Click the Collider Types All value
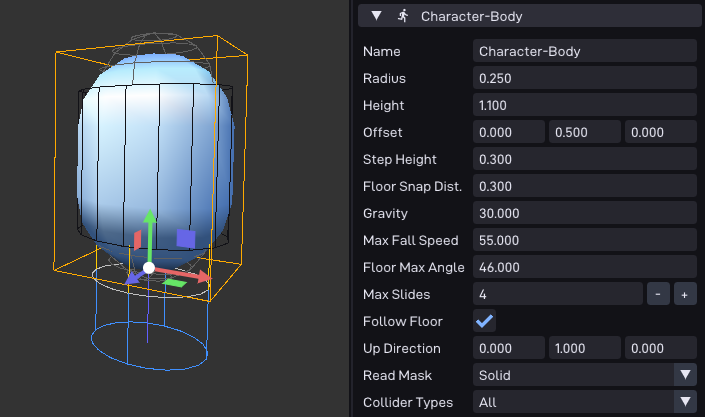The width and height of the screenshot is (705, 417). [573, 402]
